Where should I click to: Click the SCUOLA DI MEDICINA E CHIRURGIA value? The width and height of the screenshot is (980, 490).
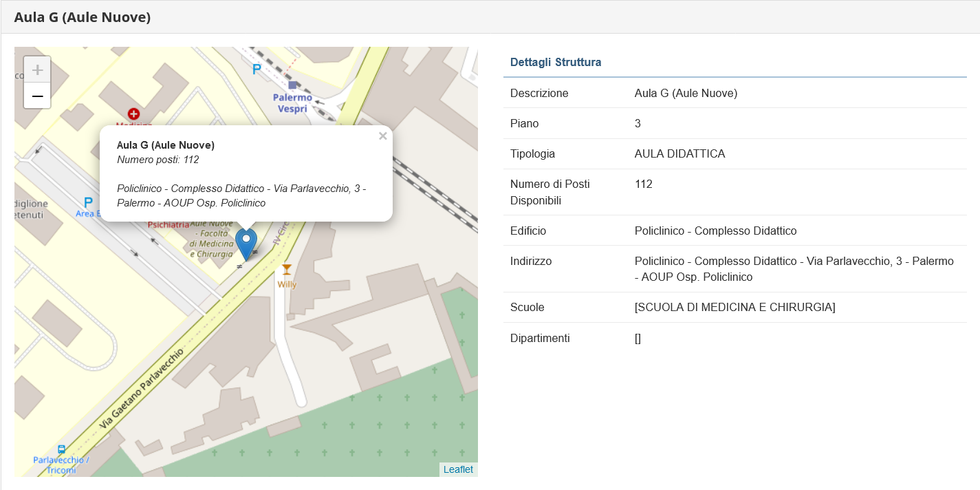734,308
